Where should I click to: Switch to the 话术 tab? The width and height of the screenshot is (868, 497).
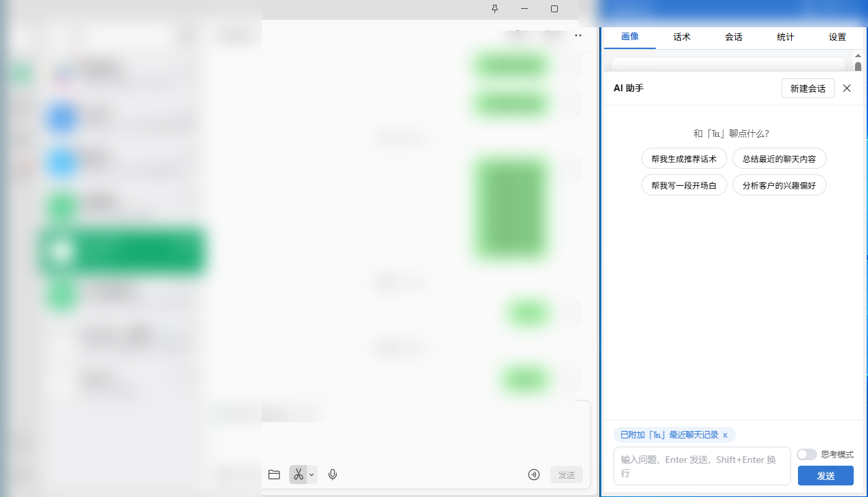pos(682,37)
